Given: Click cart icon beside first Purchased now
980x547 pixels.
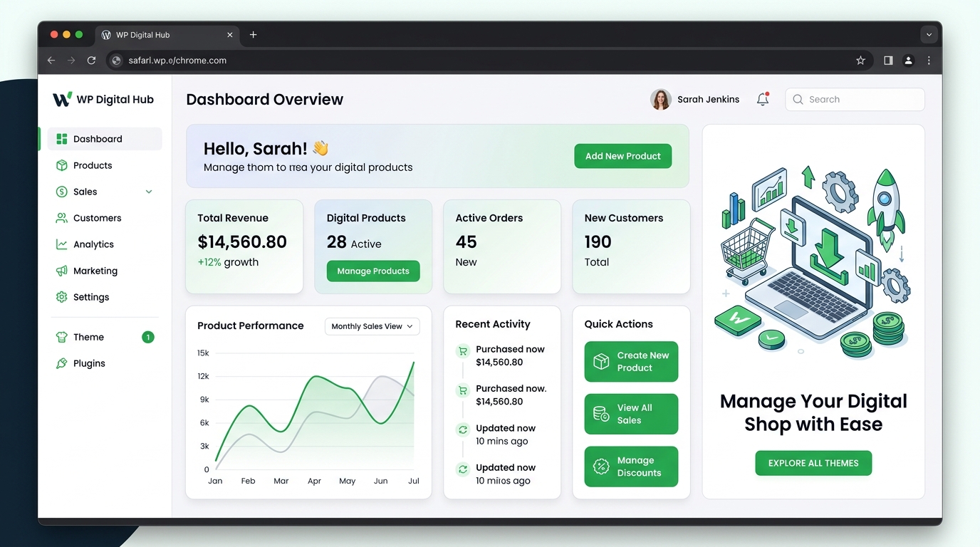Looking at the screenshot, I should [463, 350].
